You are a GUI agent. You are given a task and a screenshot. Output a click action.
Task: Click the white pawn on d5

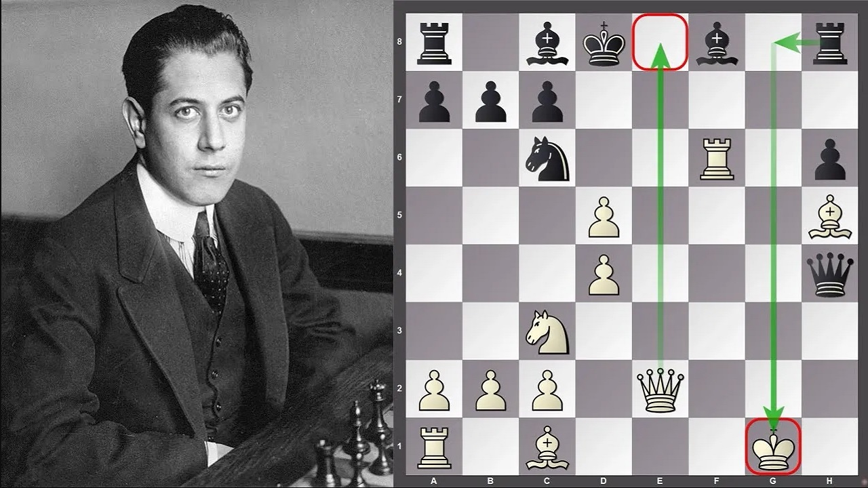pyautogui.click(x=604, y=215)
